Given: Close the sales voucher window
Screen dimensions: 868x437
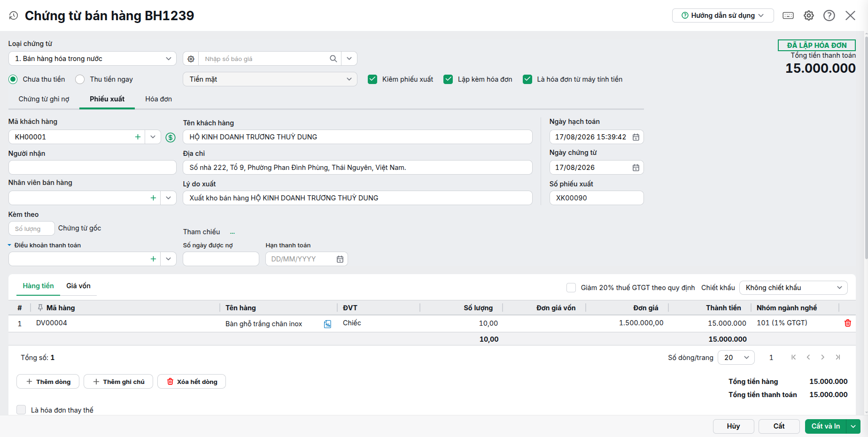Looking at the screenshot, I should [x=850, y=15].
